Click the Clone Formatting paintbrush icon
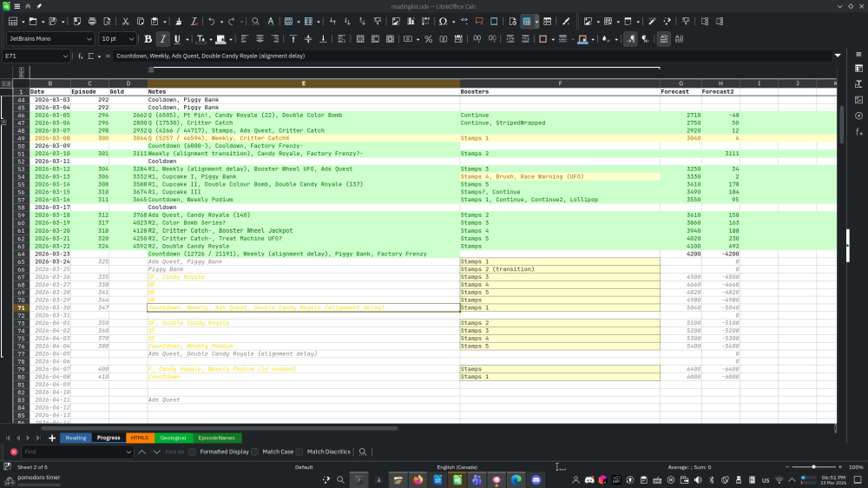Viewport: 868px width, 488px height. click(178, 22)
